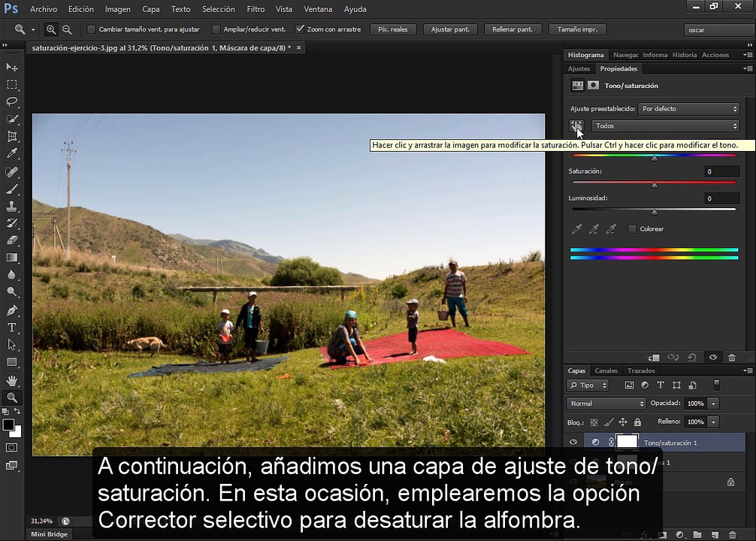Select the Eyedropper tool in toolbox
The image size is (756, 541).
[x=12, y=154]
